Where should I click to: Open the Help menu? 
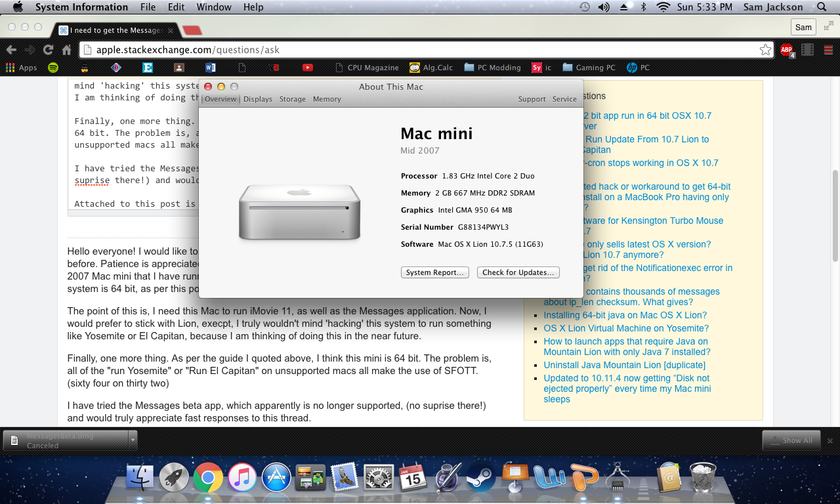(253, 7)
